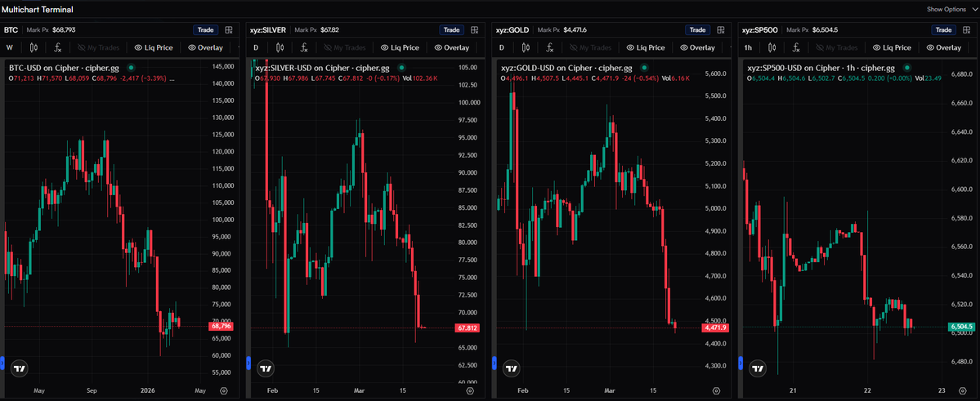980x401 pixels.
Task: Open indicators (fx) in xyz:SP500 panel
Action: [796, 47]
